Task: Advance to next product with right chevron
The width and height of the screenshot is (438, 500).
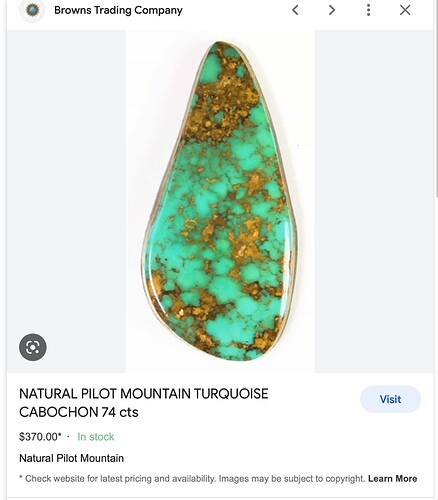Action: 332,10
